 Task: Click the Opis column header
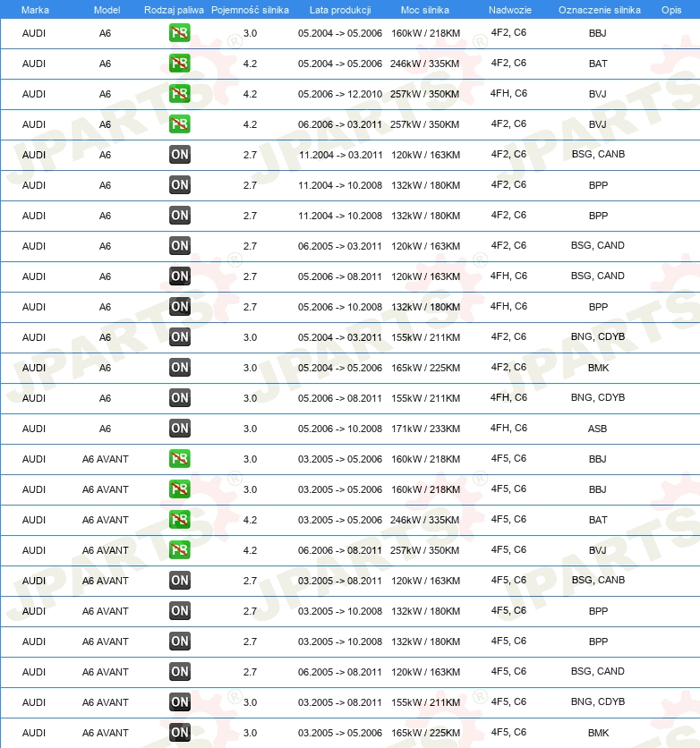point(670,10)
